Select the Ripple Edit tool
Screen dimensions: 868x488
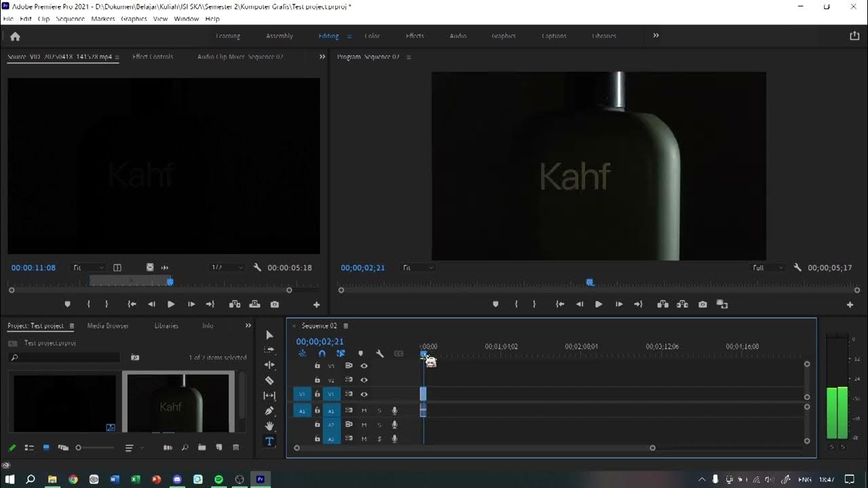click(269, 365)
